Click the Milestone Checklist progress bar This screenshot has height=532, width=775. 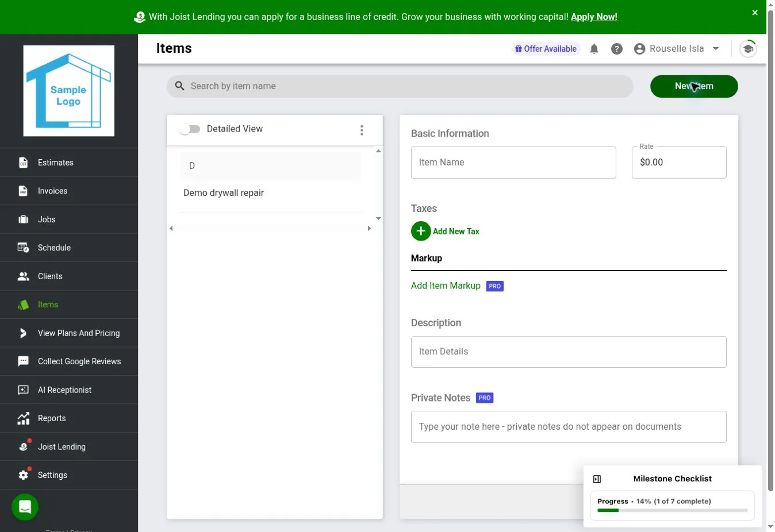[673, 510]
